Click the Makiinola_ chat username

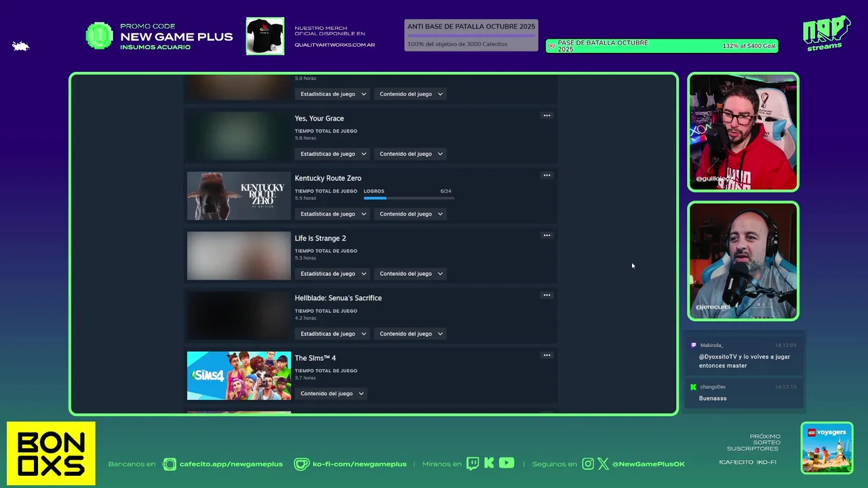click(x=711, y=345)
